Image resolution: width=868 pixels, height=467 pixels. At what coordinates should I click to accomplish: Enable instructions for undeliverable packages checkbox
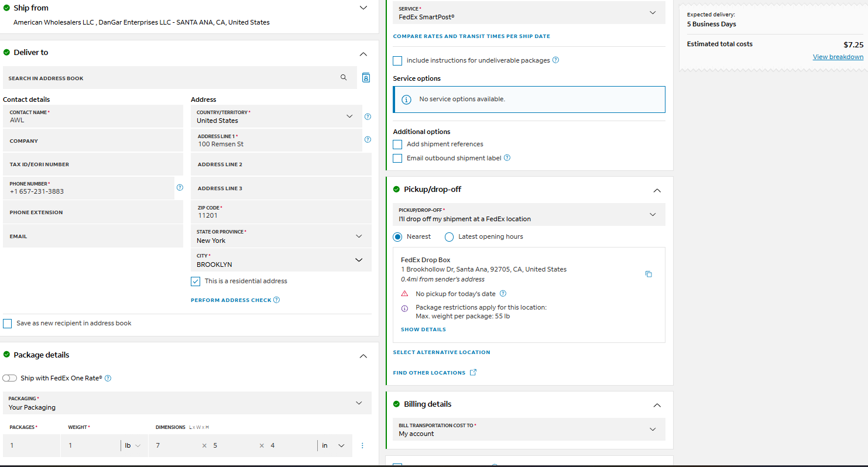coord(397,60)
